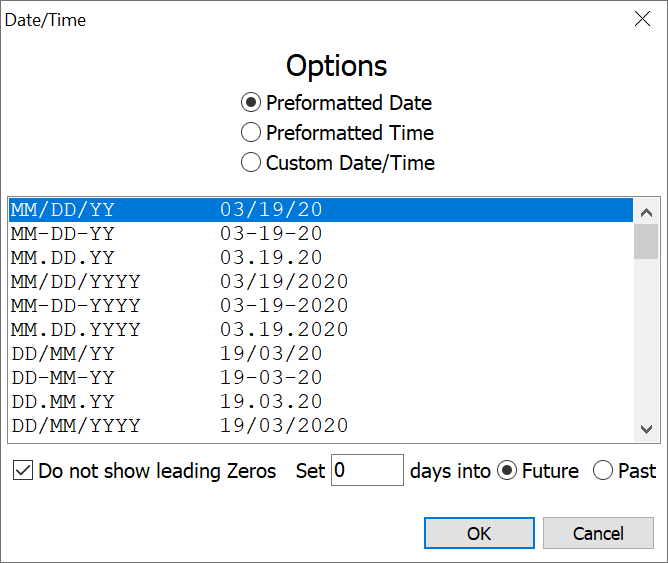
Task: Choose the Past radio button
Action: click(x=603, y=471)
